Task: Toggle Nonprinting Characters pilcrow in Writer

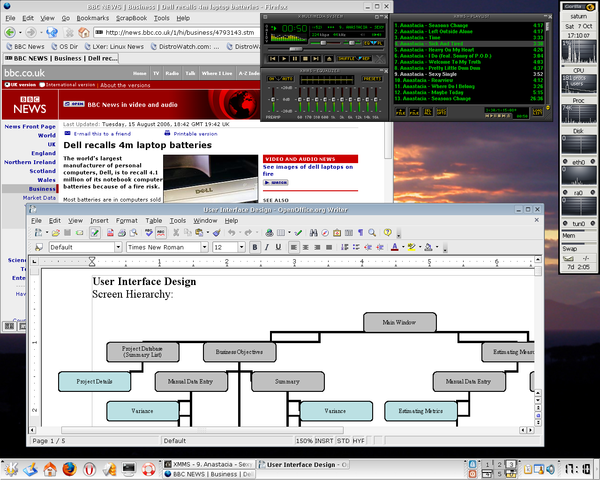Action: click(360, 232)
